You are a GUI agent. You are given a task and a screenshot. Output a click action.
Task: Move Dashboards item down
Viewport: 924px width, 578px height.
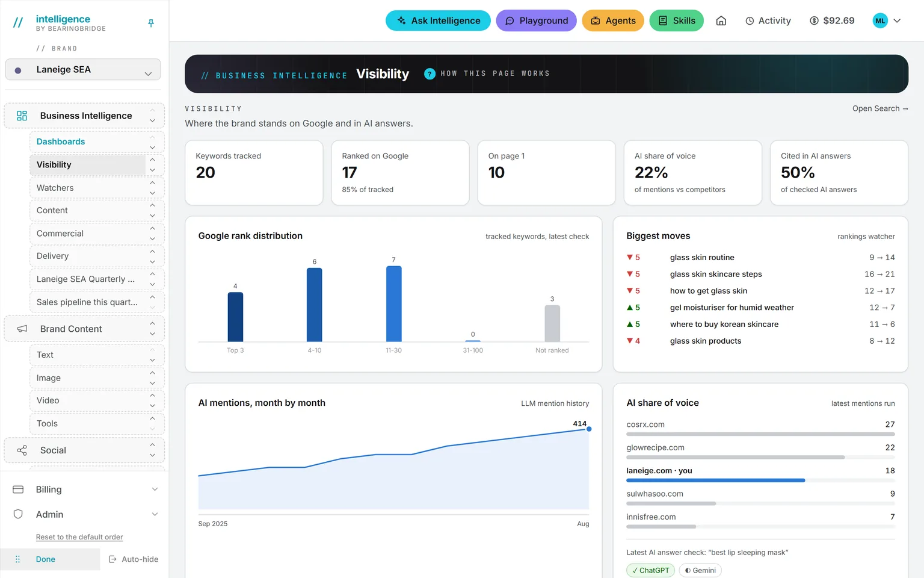click(152, 148)
